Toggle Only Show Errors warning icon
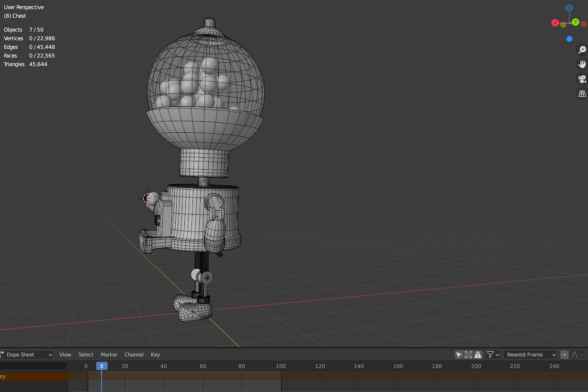588x392 pixels. pos(478,355)
